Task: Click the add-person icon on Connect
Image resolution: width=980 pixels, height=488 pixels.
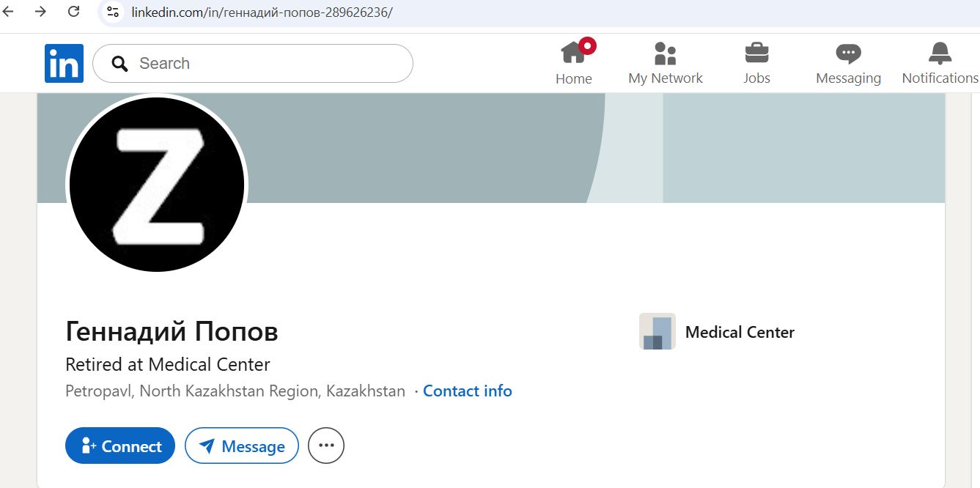Action: point(89,446)
